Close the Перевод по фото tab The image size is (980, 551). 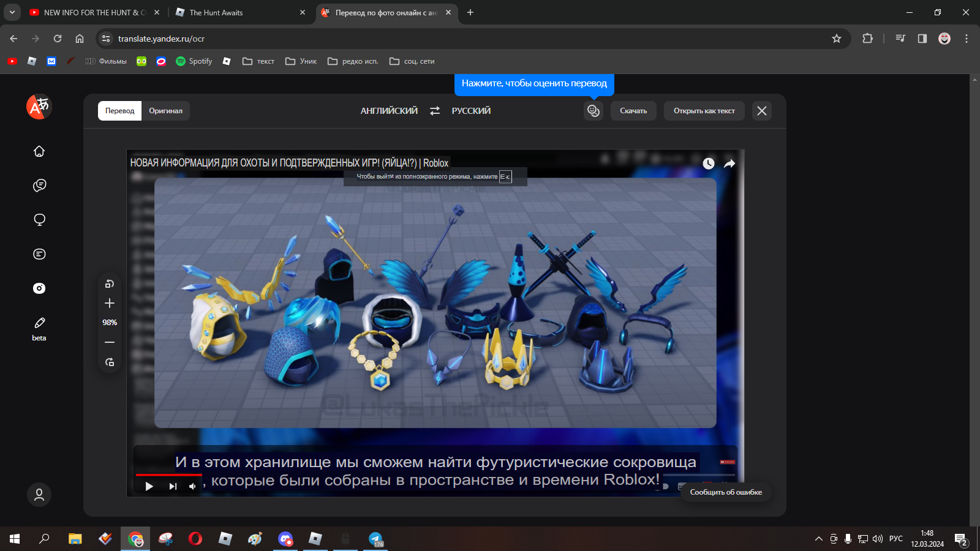pyautogui.click(x=448, y=12)
